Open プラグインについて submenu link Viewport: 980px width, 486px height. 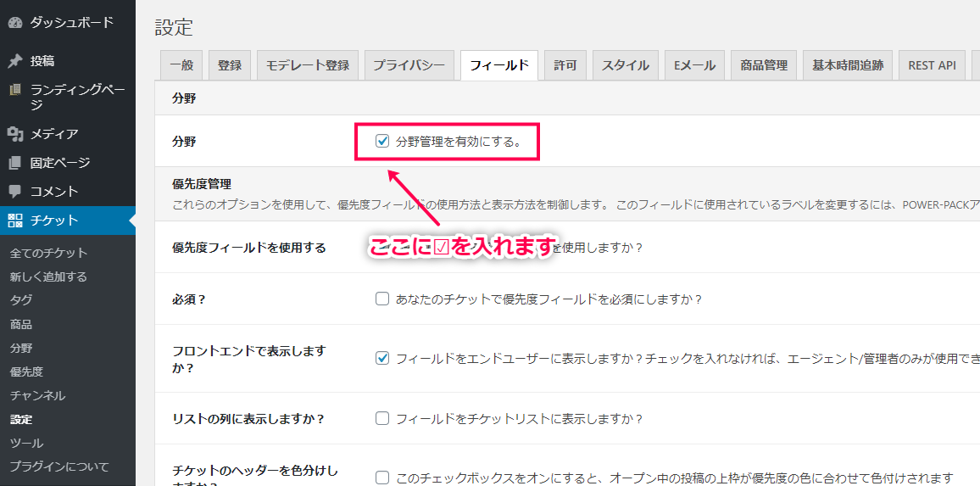pos(59,466)
